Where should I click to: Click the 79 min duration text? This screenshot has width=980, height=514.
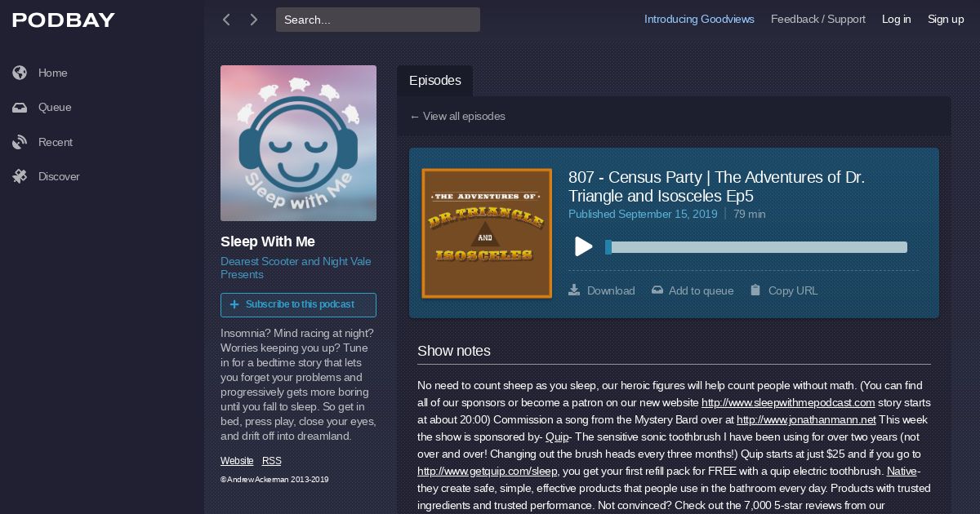750,214
